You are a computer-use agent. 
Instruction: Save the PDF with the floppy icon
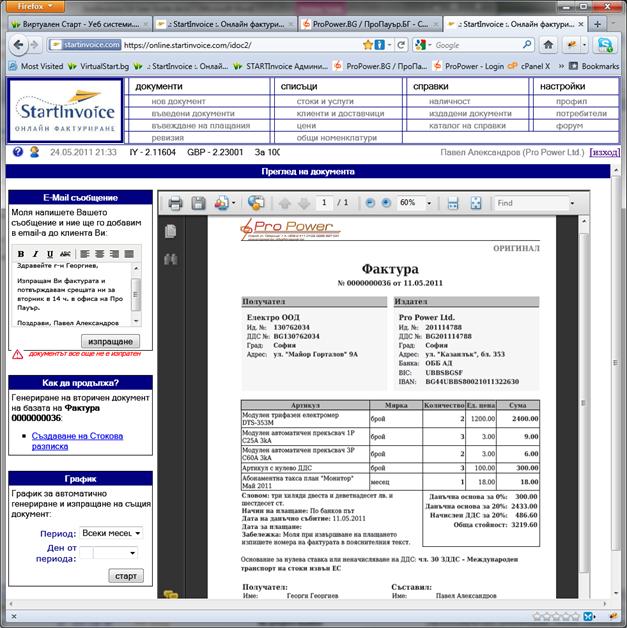198,203
